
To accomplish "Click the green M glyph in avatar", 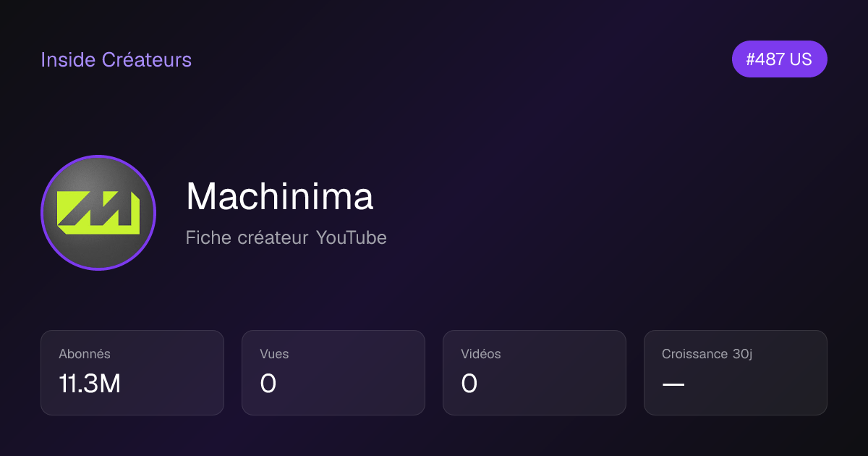I will pos(98,214).
